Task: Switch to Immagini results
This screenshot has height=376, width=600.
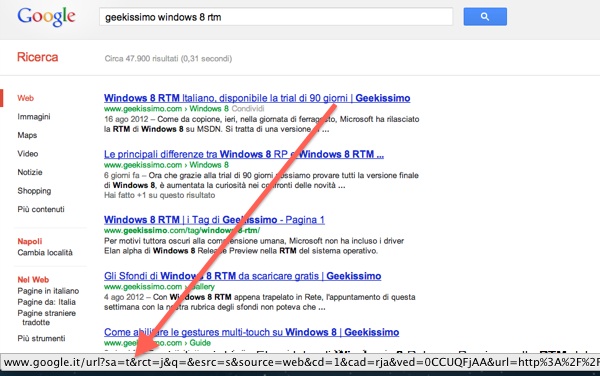Action: [x=34, y=117]
